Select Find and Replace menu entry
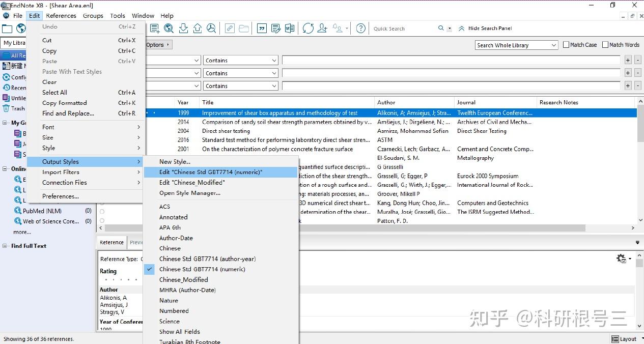The image size is (644, 344). (68, 113)
